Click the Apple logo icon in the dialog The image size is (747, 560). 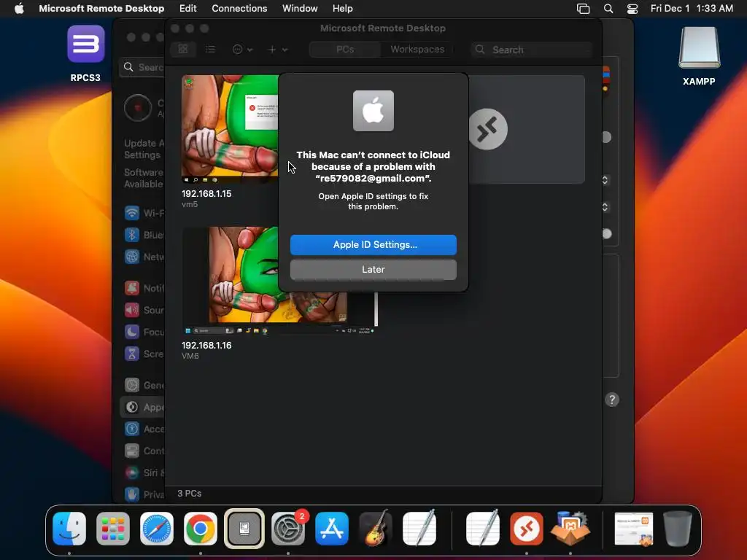point(373,111)
